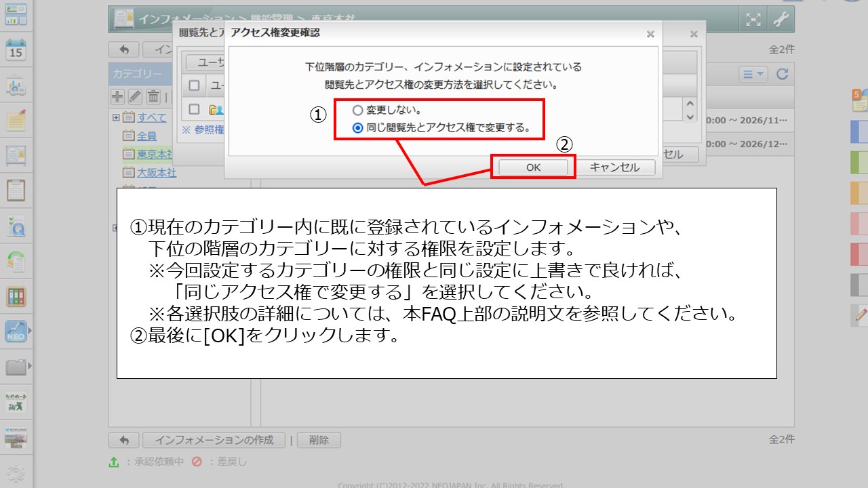This screenshot has height=488, width=868.
Task: Select the 変更しない radio option
Action: [x=358, y=110]
